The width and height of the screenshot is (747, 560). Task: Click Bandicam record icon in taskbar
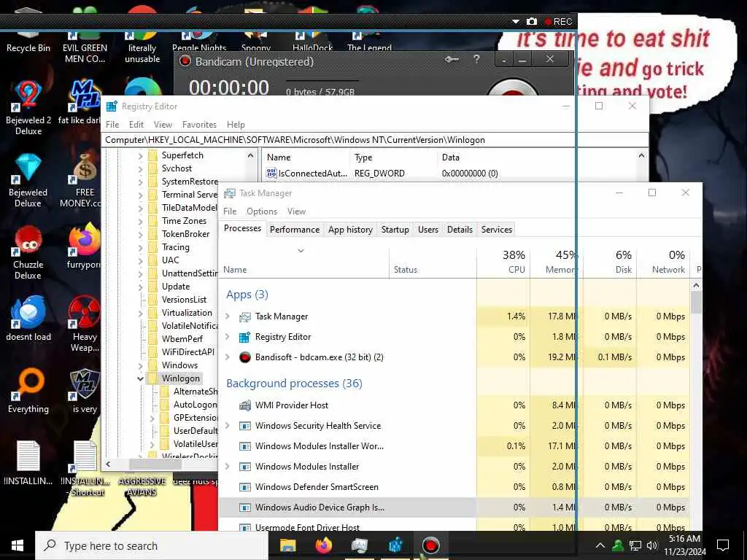[430, 545]
